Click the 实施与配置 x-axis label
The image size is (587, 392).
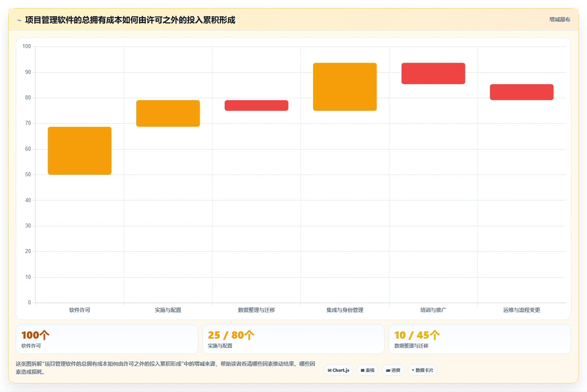168,310
